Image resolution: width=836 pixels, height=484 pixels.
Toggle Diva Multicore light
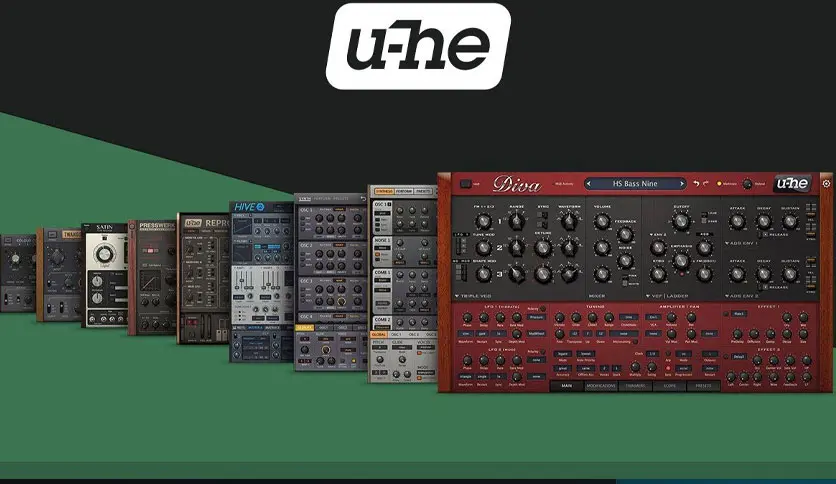pyautogui.click(x=719, y=183)
